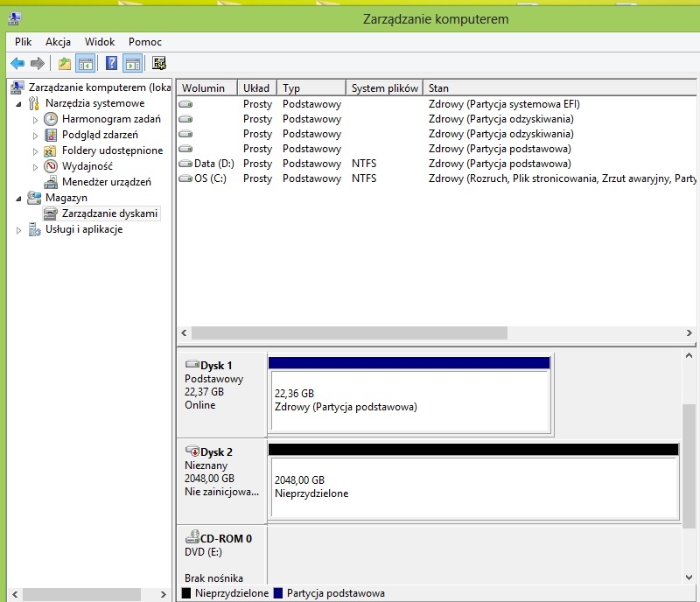Viewport: 700px width, 602px height.
Task: Click the Back arrow toolbar icon
Action: click(x=17, y=63)
